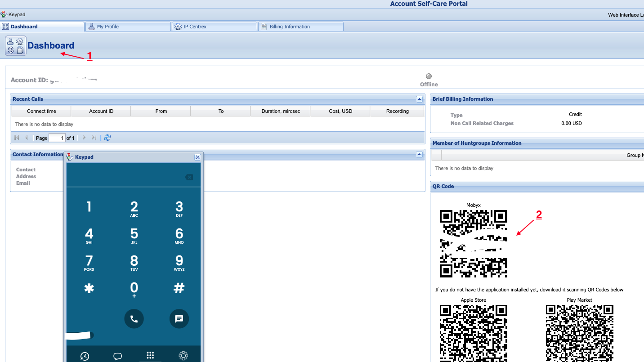Click the Member of Huntgroups Information header
644x362 pixels.
click(537, 143)
